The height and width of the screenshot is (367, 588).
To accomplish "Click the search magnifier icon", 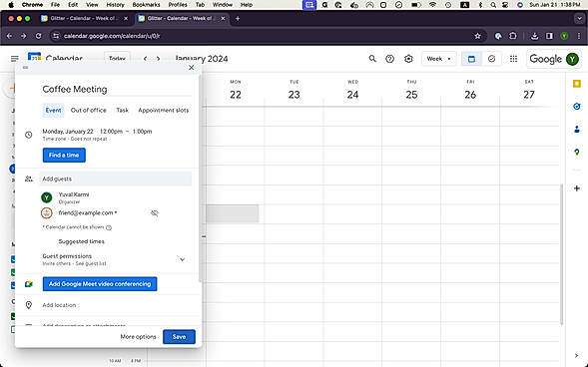I will click(x=372, y=59).
